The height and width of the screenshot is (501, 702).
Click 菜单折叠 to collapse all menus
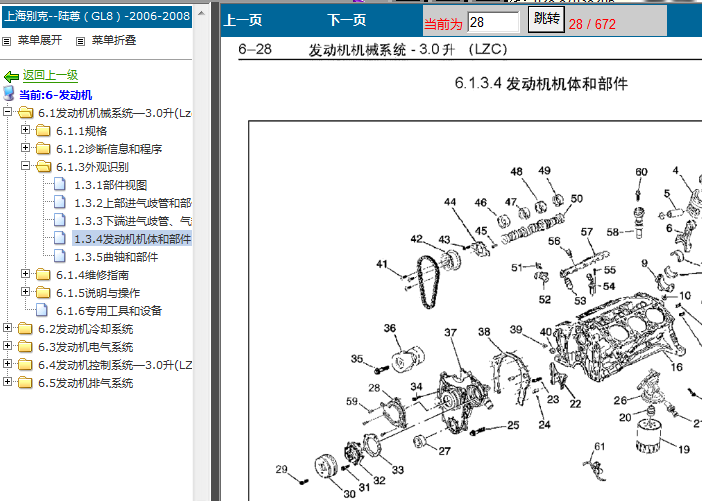click(x=114, y=40)
